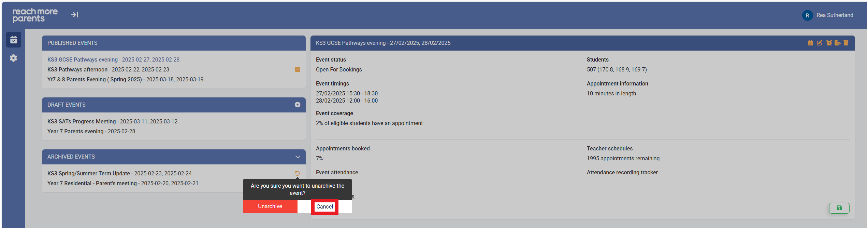Viewport: 868px width, 228px height.
Task: Archive the KS3 Pathways afternoon event
Action: (298, 69)
